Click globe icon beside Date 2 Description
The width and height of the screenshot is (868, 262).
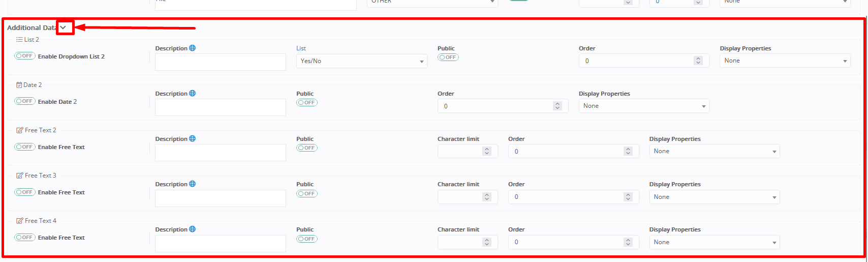(192, 94)
